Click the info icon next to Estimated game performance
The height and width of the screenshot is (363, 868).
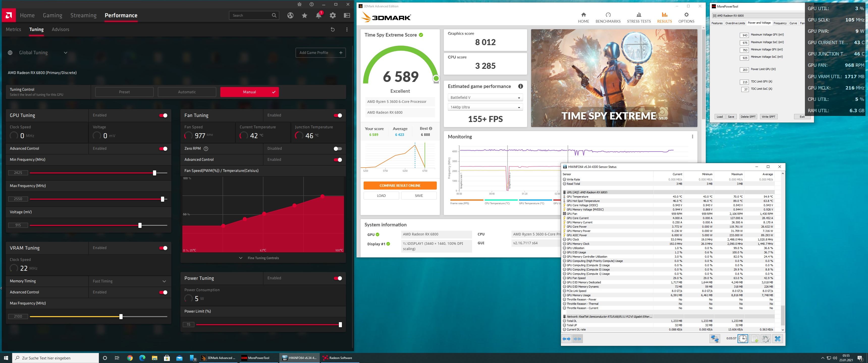click(x=521, y=86)
